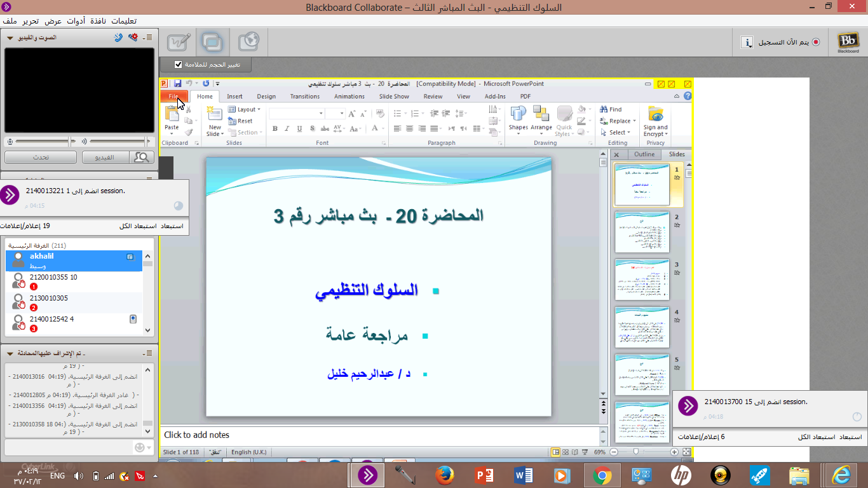
Task: Select participant 2130010305
Action: pyautogui.click(x=74, y=302)
